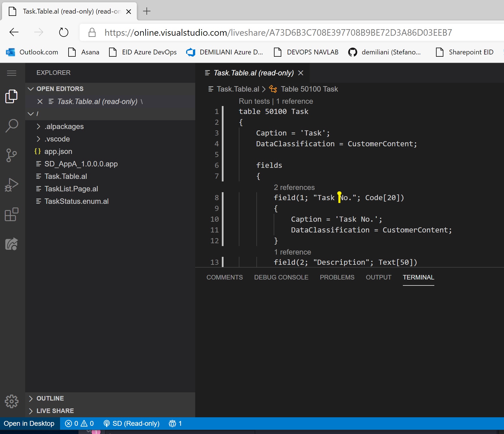Click Open in Desktop button
Viewport: 504px width, 434px height.
click(x=29, y=424)
